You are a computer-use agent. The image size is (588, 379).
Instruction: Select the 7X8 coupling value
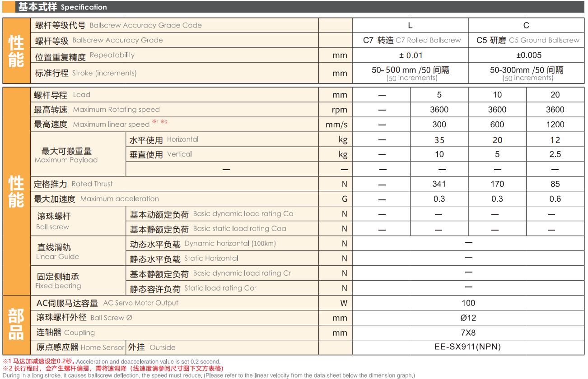pos(468,333)
